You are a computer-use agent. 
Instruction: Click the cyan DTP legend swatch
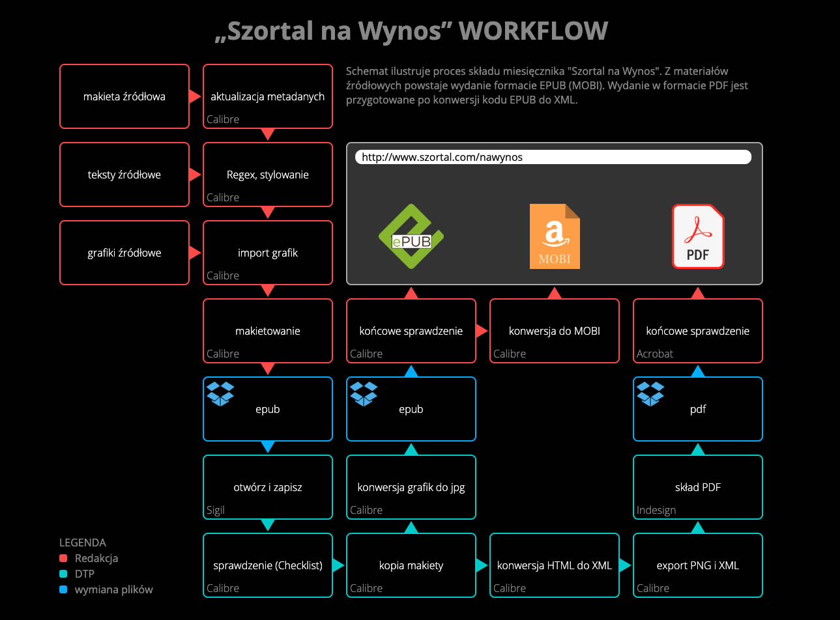coord(63,574)
